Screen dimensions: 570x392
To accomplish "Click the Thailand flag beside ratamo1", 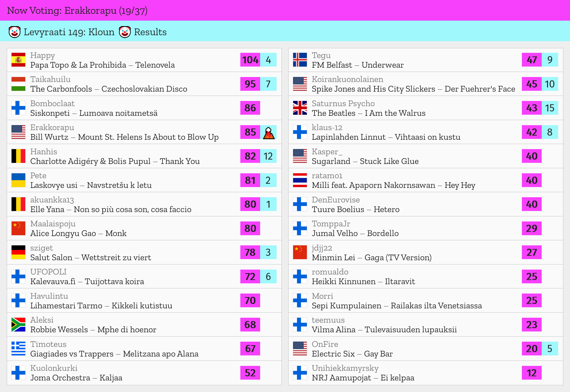I will (300, 180).
